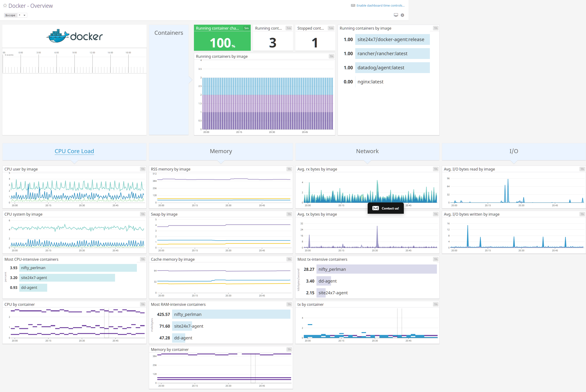Click the 1m badge on the Stopped containers widget
586x392 pixels.
click(331, 28)
